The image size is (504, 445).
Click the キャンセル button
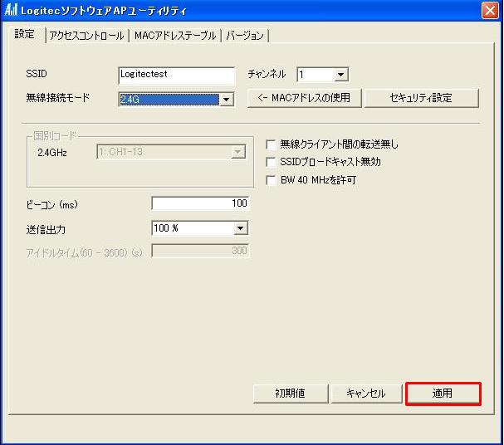pyautogui.click(x=366, y=394)
